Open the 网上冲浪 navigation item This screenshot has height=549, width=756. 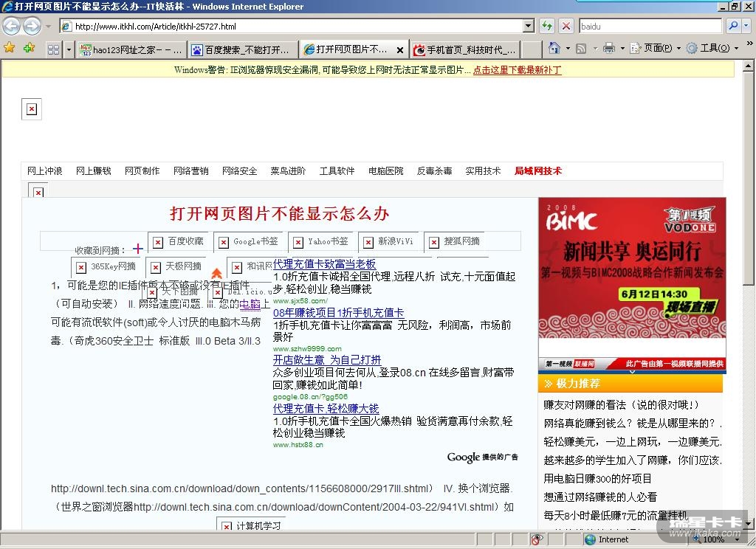tap(45, 171)
